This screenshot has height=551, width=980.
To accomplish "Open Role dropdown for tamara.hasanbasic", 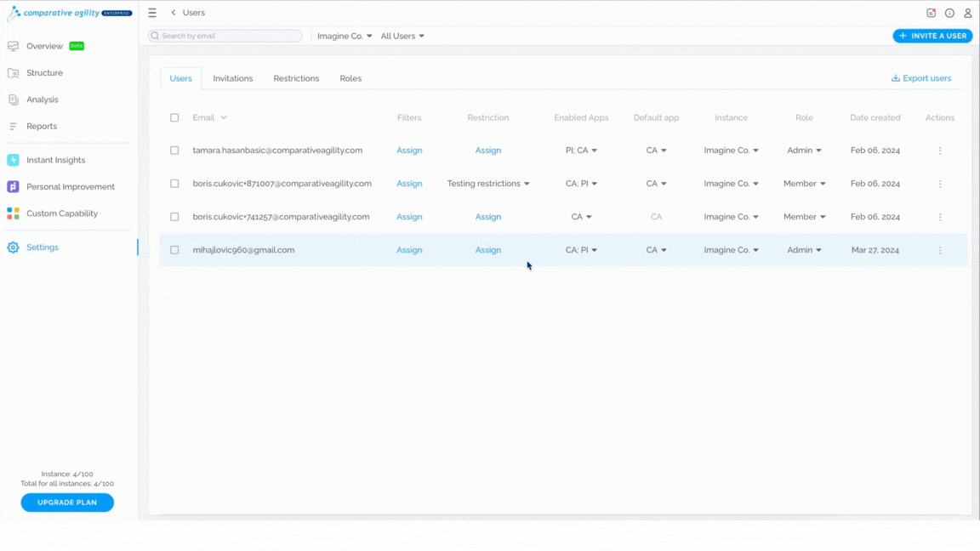I will click(805, 151).
